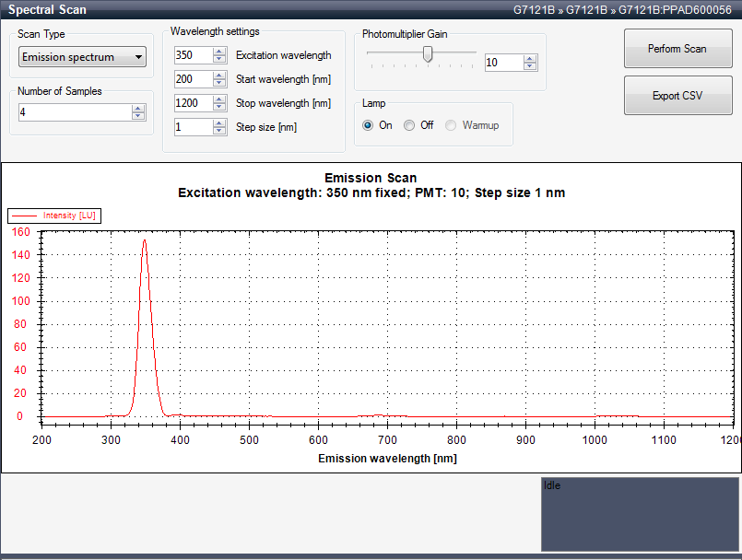Click the Number of Samples input field

click(x=74, y=112)
